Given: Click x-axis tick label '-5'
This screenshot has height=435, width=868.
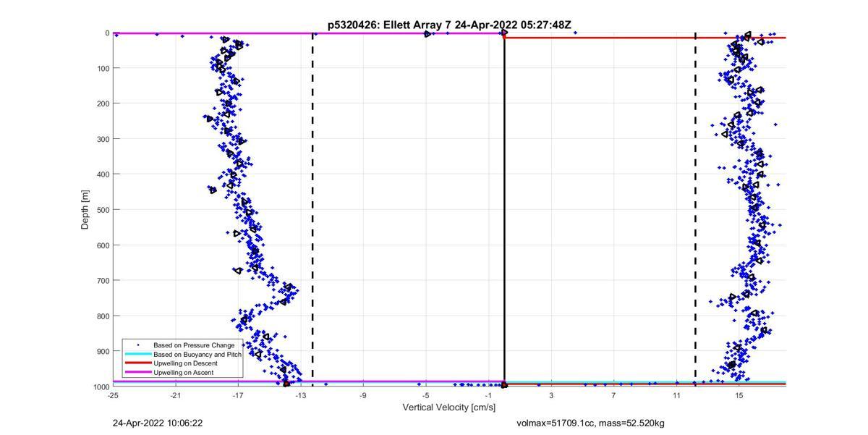Looking at the screenshot, I should 426,395.
